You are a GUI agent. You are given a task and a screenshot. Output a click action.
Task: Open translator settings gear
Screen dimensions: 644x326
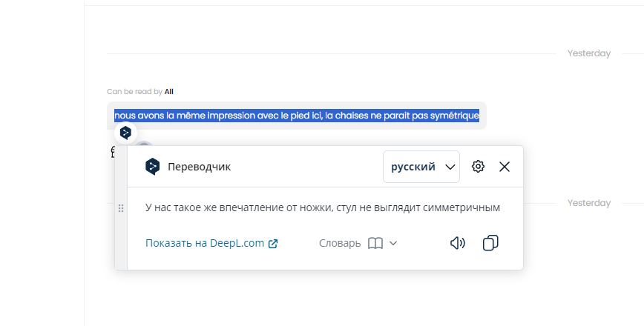pos(479,167)
